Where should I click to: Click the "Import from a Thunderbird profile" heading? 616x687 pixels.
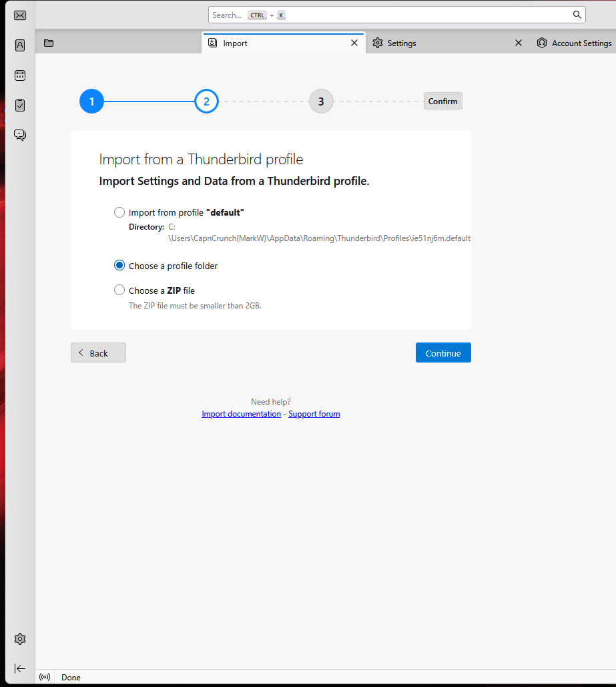[x=201, y=159]
